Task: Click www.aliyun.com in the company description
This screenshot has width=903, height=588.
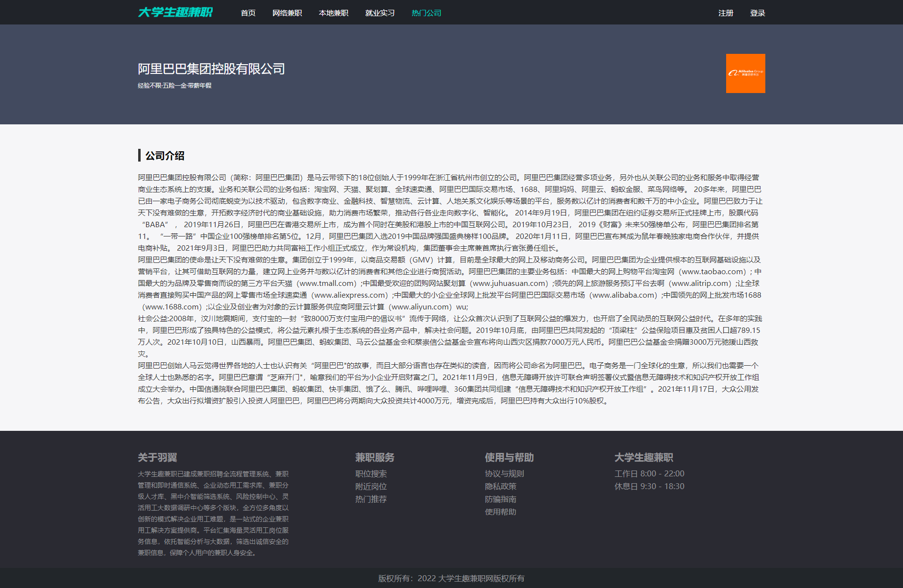Action: pyautogui.click(x=420, y=307)
